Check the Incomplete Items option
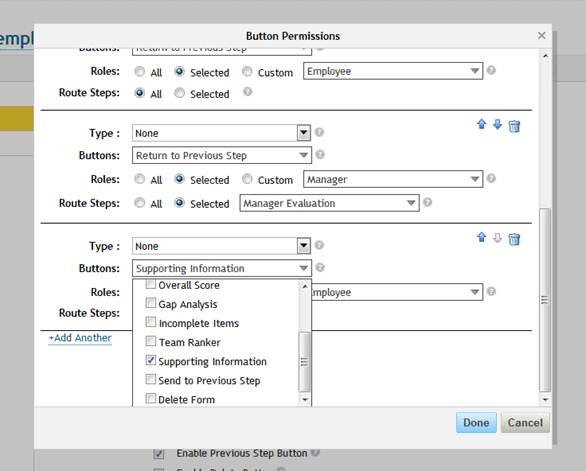The width and height of the screenshot is (586, 471). pyautogui.click(x=151, y=322)
